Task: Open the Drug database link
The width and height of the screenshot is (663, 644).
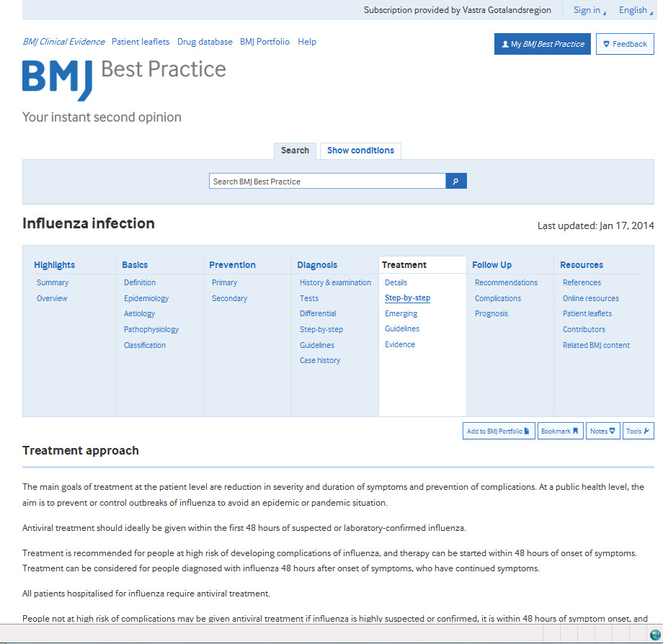Action: 205,42
